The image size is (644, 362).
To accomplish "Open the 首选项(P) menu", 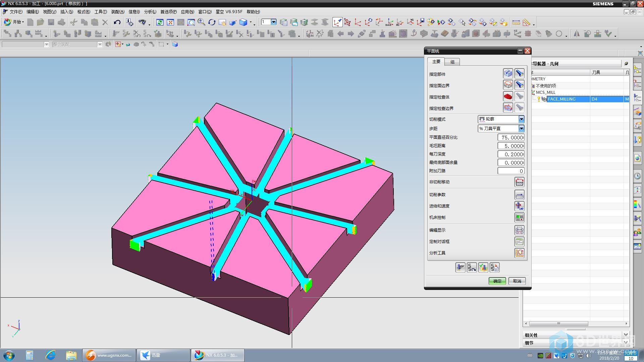I will [168, 12].
